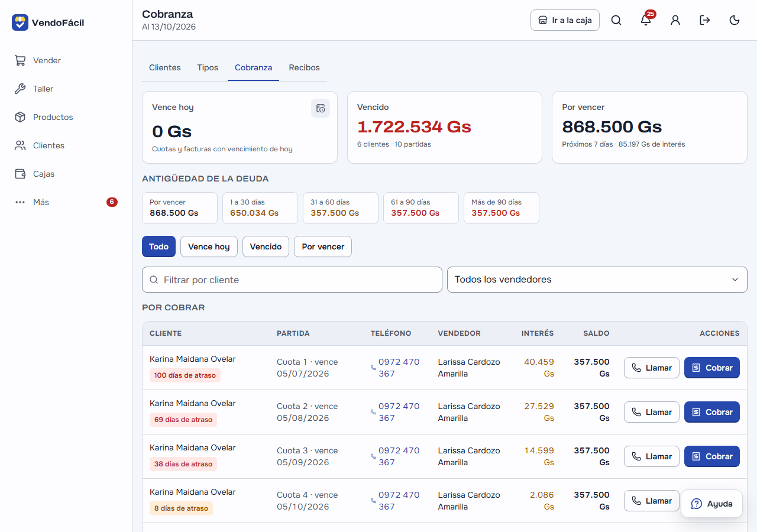Click the Ir a la caja button
757x532 pixels.
[565, 20]
